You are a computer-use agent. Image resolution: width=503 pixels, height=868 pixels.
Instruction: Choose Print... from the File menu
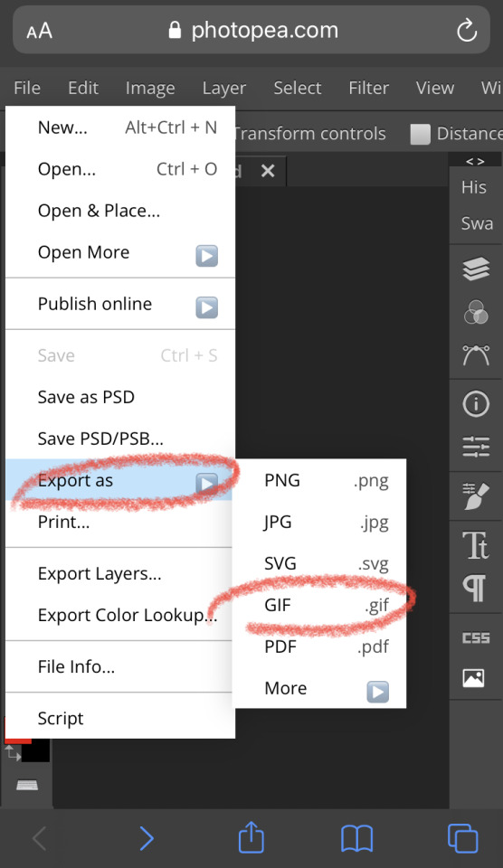[x=120, y=522]
